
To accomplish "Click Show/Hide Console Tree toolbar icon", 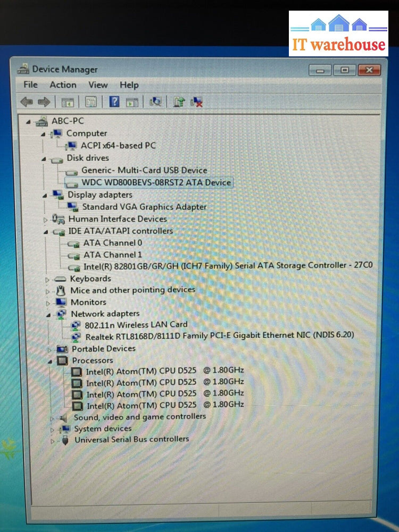I will (67, 102).
